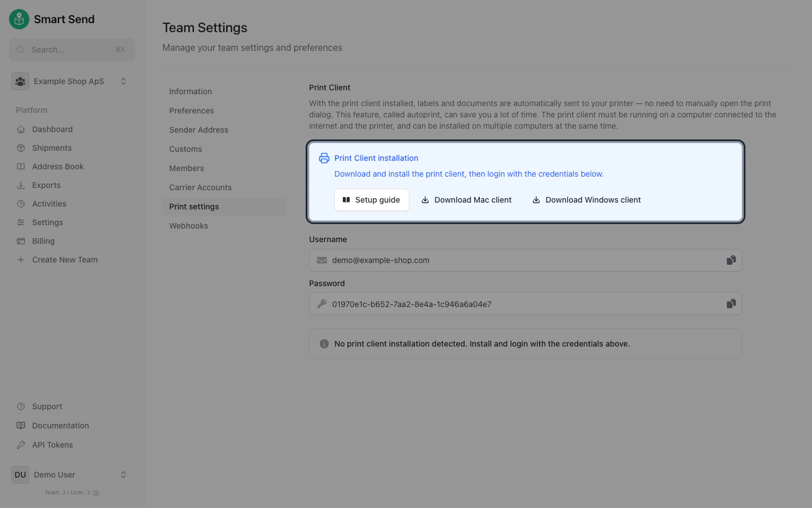Download the Mac print client
Viewport: 812px width, 508px height.
coord(466,199)
